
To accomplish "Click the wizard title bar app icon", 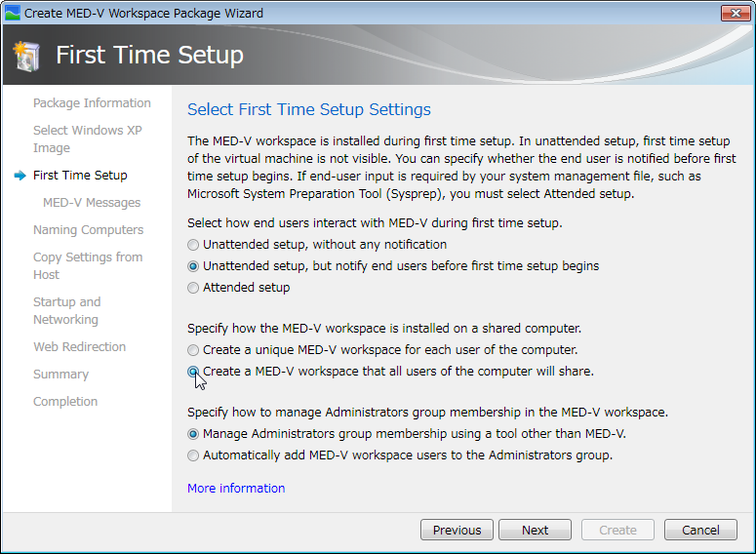I will (x=13, y=13).
